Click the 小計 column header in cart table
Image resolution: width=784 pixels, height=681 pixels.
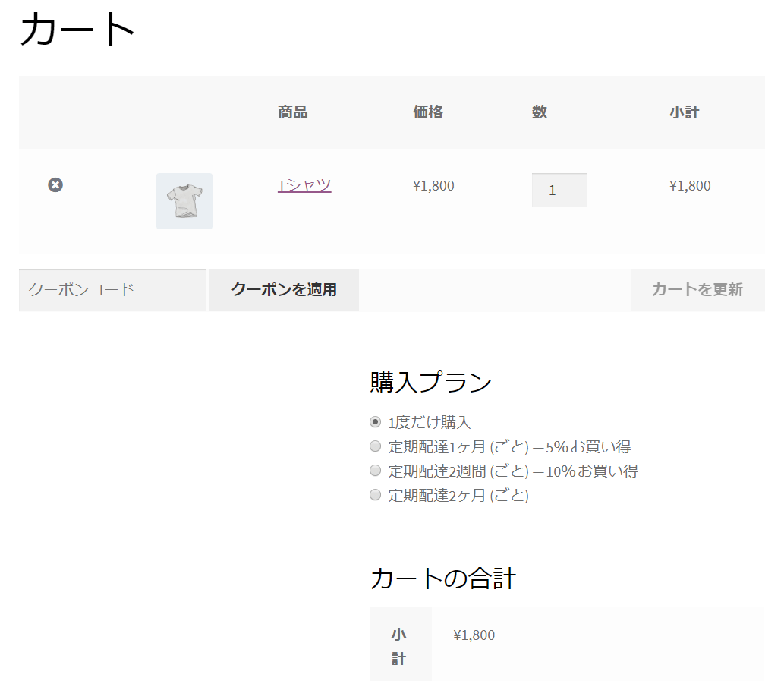coord(685,112)
